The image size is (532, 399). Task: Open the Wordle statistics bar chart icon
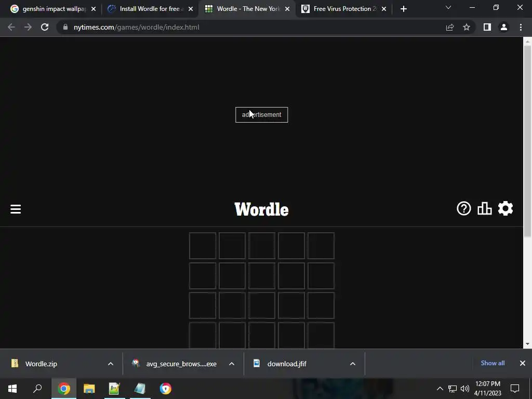[x=485, y=208]
